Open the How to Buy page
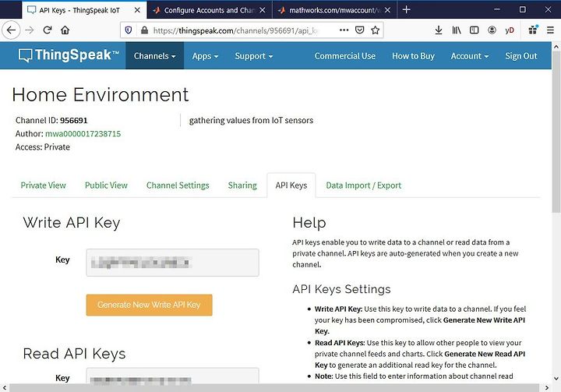Image resolution: width=561 pixels, height=392 pixels. click(413, 56)
